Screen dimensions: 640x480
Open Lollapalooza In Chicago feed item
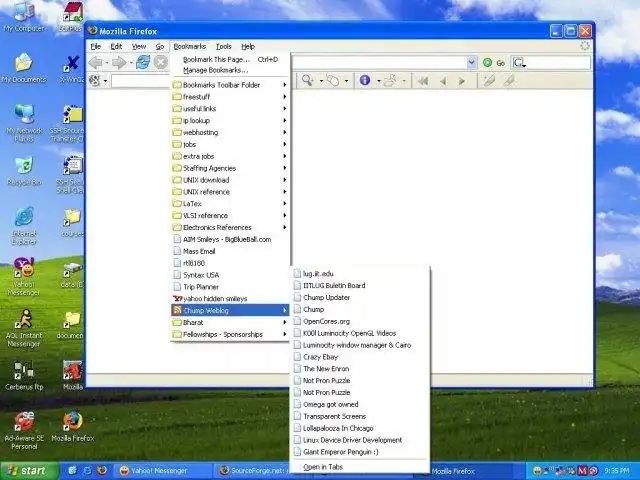coord(360,428)
